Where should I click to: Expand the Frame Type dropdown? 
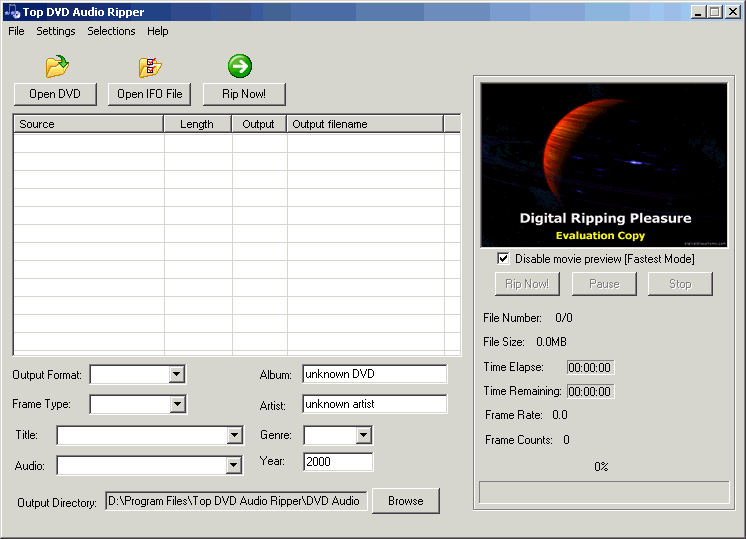click(x=177, y=405)
